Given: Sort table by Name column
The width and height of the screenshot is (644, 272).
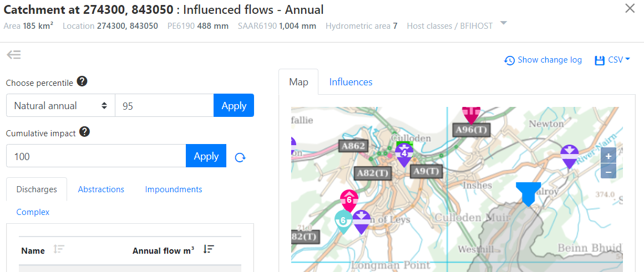Looking at the screenshot, I should tap(59, 250).
